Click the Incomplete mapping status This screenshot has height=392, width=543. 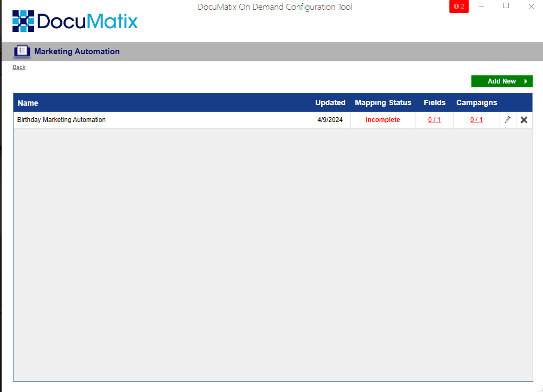(x=382, y=120)
